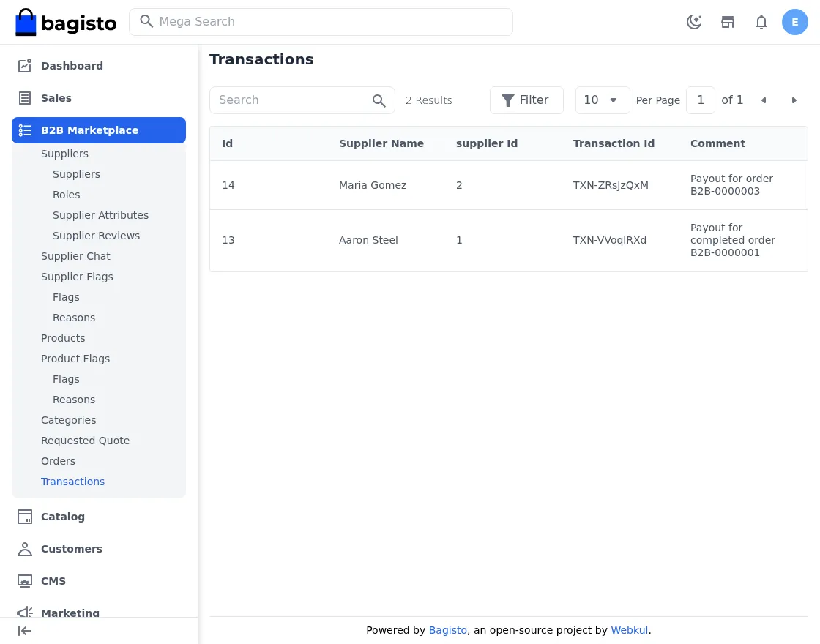
Task: Click transaction TXN-VVoqlRXd
Action: click(610, 240)
